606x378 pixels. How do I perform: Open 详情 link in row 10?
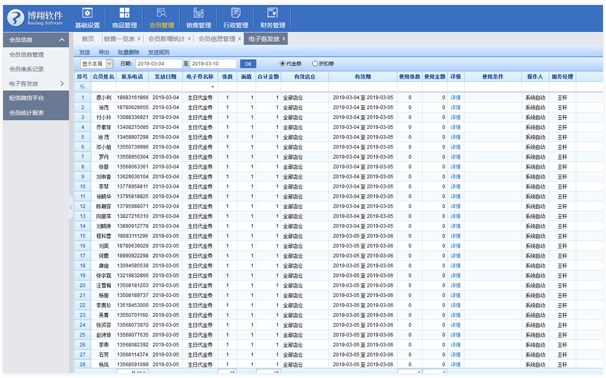[x=456, y=187]
